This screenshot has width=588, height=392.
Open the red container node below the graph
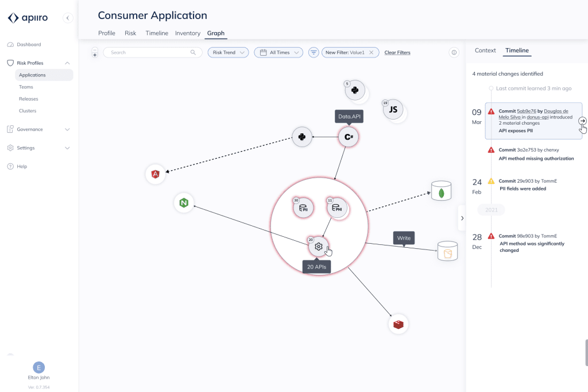tap(398, 324)
